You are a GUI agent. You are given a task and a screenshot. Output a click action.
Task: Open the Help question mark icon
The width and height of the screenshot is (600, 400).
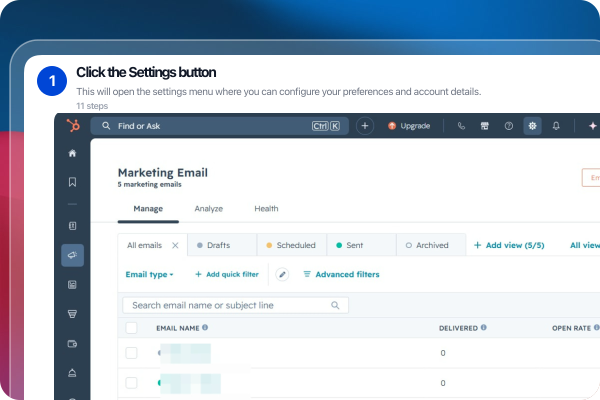tap(509, 126)
